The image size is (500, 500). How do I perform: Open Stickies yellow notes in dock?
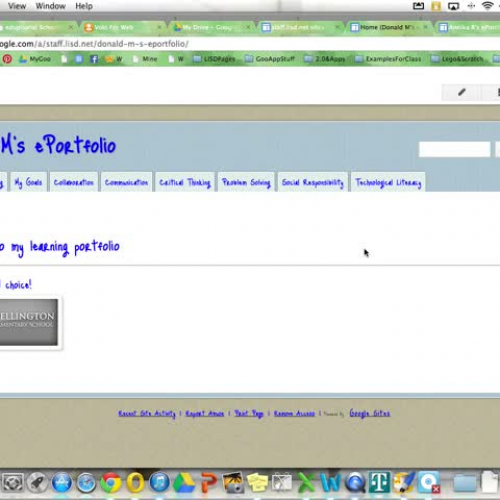click(257, 482)
